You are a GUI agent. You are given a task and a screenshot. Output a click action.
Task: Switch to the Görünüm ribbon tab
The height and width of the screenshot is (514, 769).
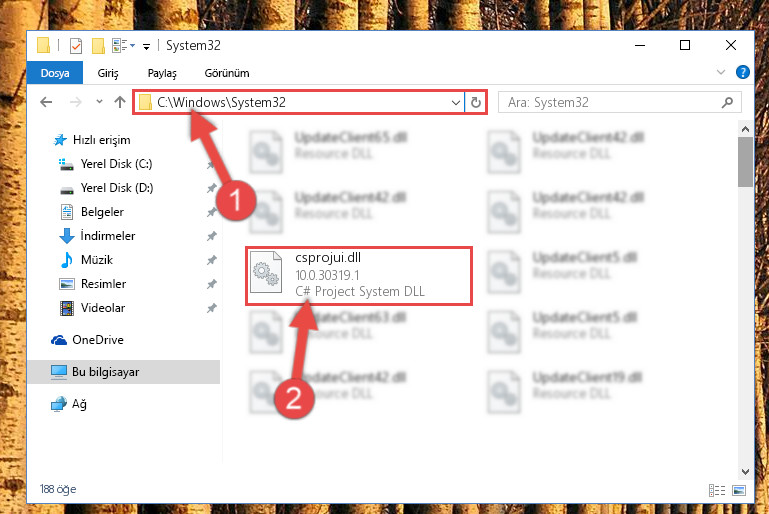click(x=227, y=73)
